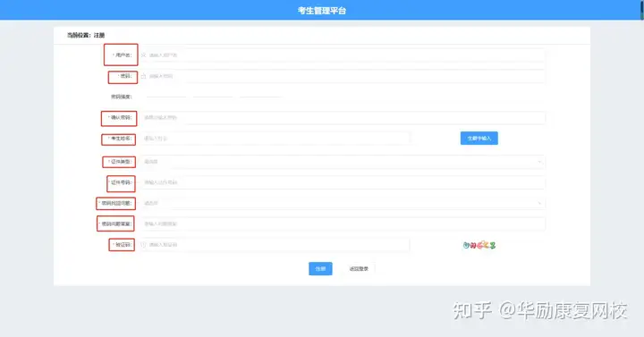Click the blue 生僻字输入 button
This screenshot has width=644, height=337.
479,139
